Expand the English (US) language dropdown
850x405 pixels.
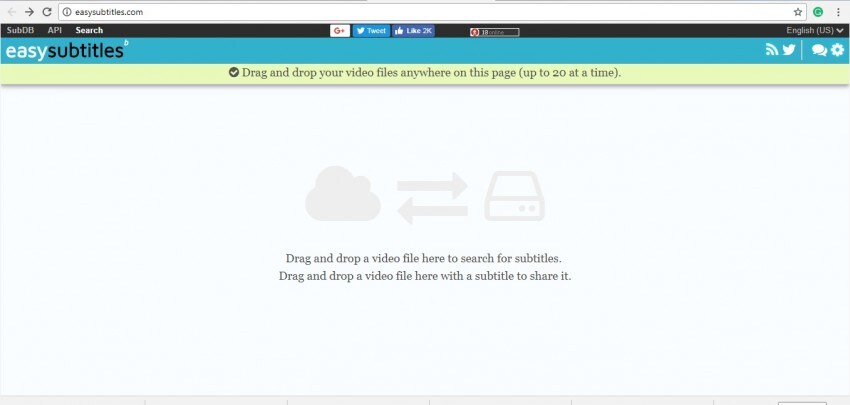click(815, 31)
